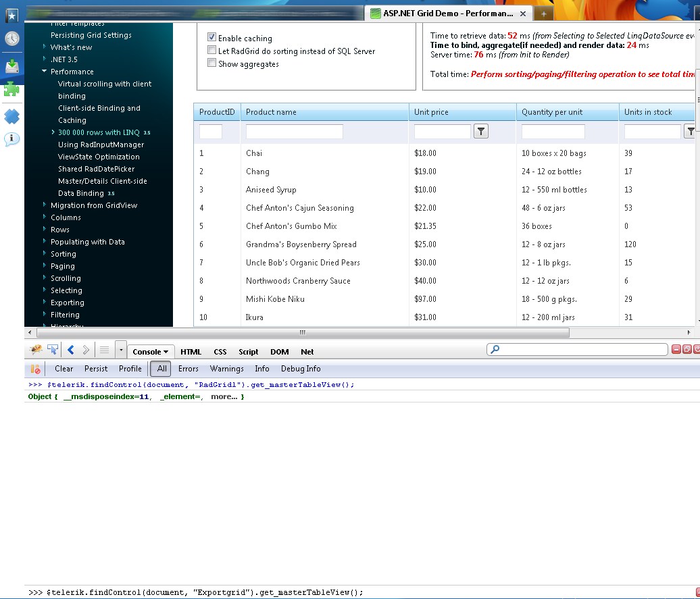Click the blue badge sidebar icon
Image resolution: width=700 pixels, height=599 pixels.
tap(11, 117)
